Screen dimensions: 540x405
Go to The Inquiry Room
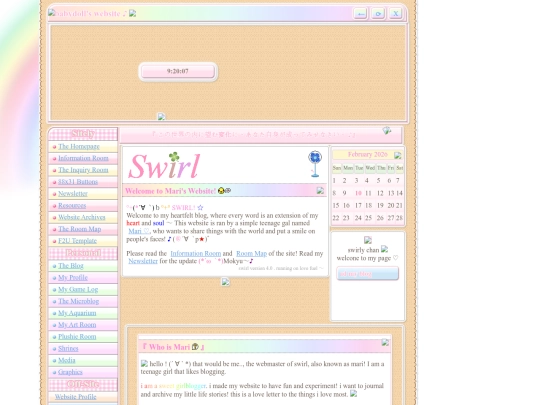83,170
